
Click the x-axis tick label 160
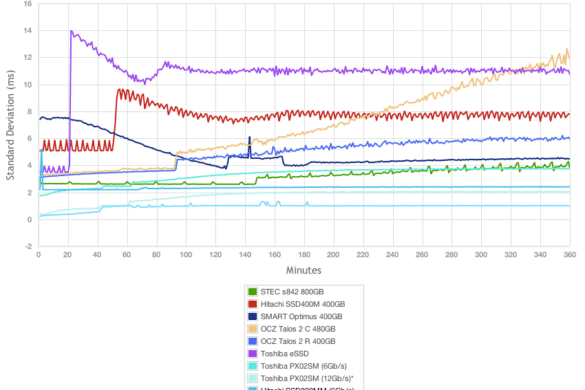[274, 255]
